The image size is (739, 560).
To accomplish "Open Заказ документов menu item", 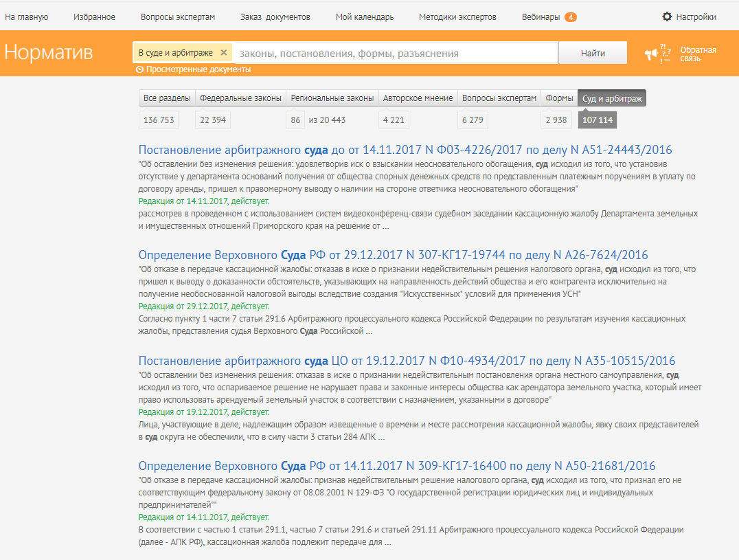I will [275, 17].
